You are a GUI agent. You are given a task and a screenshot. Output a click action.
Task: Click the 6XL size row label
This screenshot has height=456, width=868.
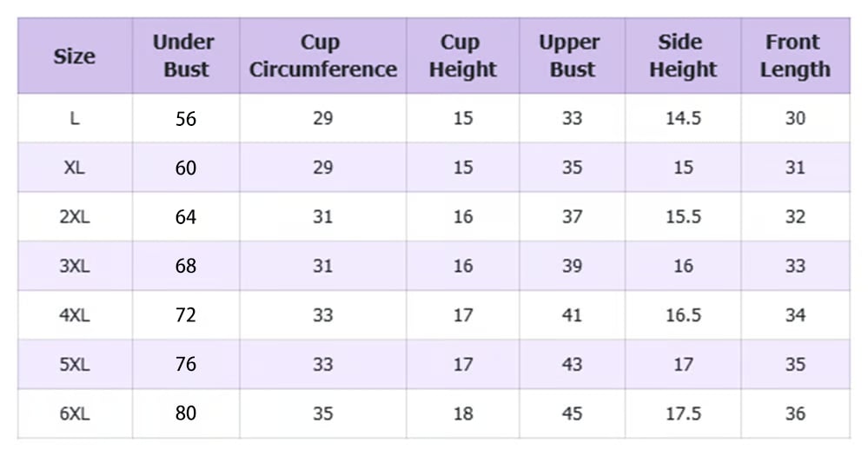coord(75,413)
